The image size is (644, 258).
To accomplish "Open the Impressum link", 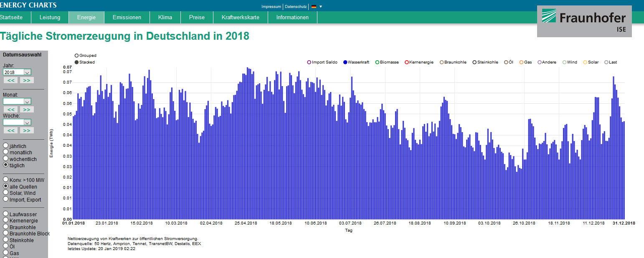I will [271, 7].
